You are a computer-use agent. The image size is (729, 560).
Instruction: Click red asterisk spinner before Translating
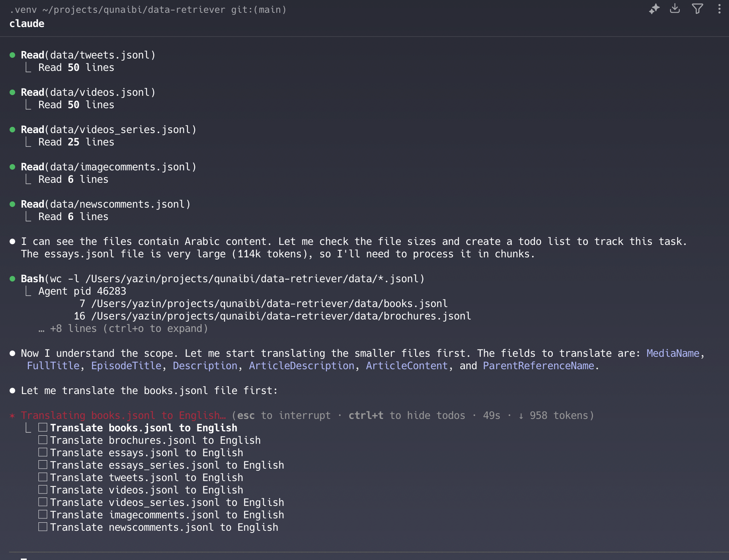pos(12,416)
